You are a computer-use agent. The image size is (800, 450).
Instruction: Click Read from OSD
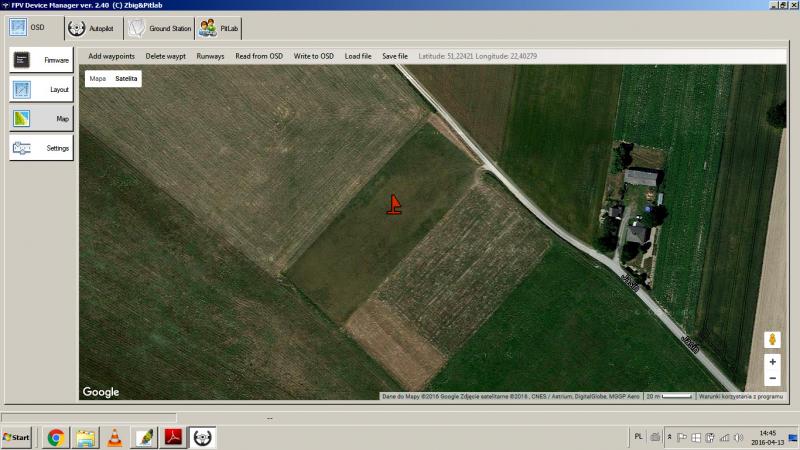tap(259, 56)
